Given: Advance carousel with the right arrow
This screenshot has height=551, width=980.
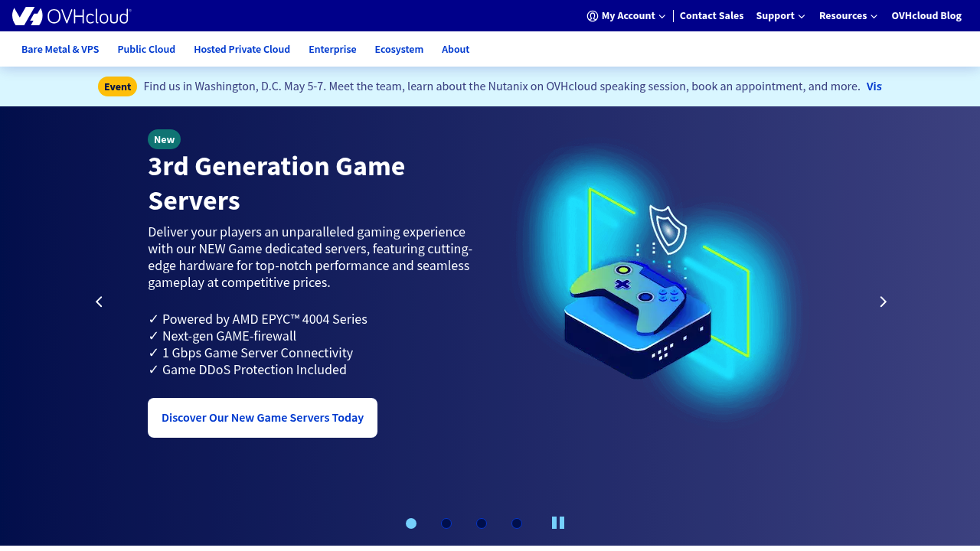Looking at the screenshot, I should tap(882, 302).
